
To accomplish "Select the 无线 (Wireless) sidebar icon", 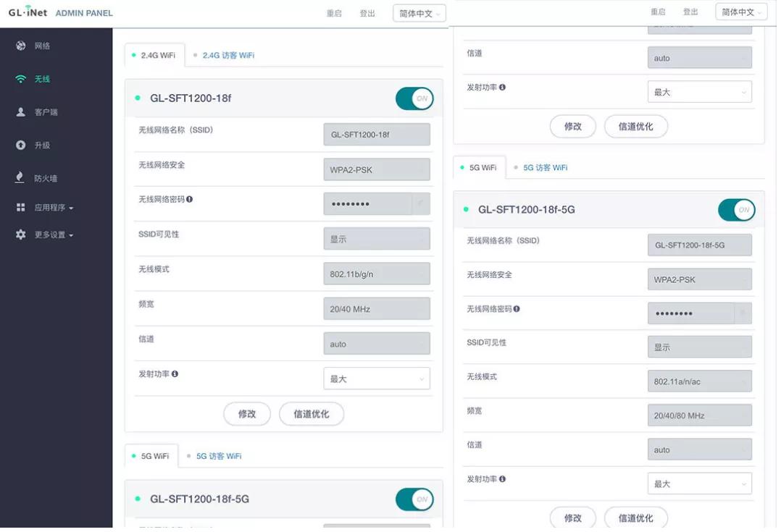I will pyautogui.click(x=40, y=78).
